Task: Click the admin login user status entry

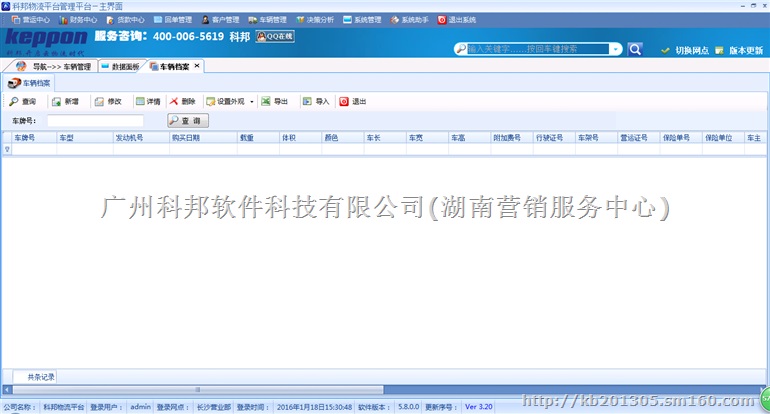Action: coord(140,407)
